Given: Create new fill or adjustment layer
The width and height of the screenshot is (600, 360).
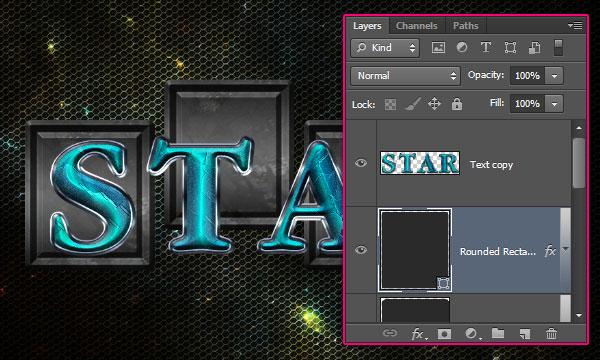Looking at the screenshot, I should (472, 334).
